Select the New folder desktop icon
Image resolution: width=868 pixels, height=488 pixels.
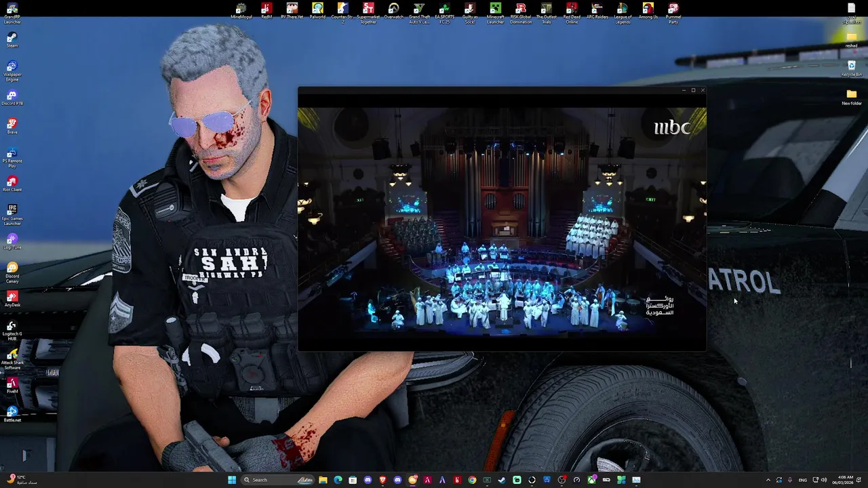point(852,97)
